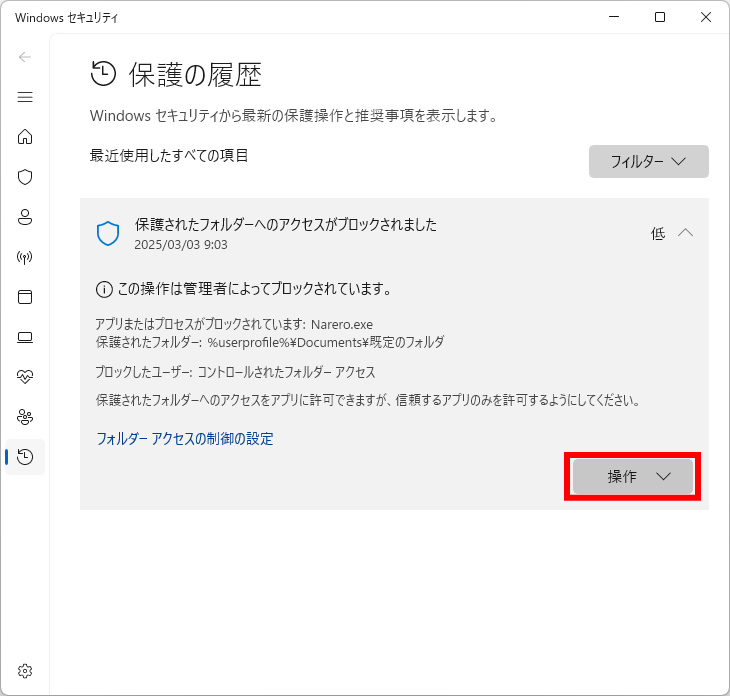This screenshot has height=696, width=730.
Task: Open Virus & threat protection shield icon
Action: point(25,177)
